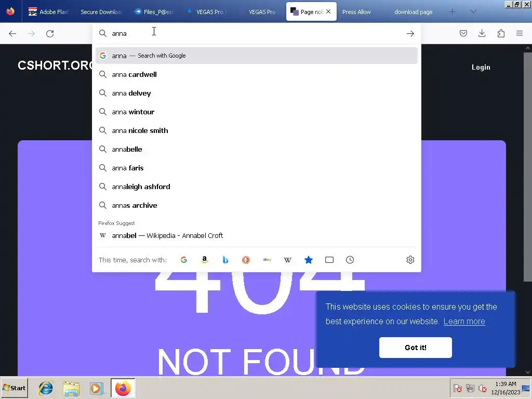Switch to the Files_P@ss tab

click(154, 12)
